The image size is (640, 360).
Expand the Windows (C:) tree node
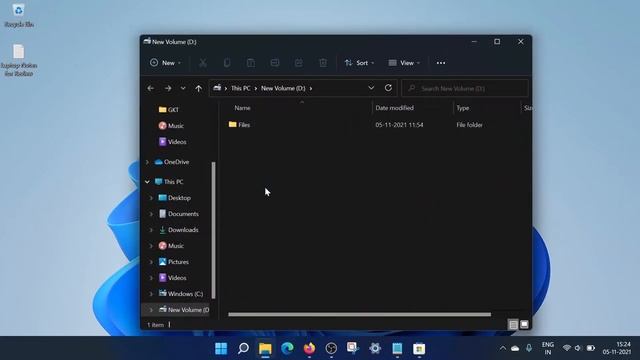coord(151,294)
